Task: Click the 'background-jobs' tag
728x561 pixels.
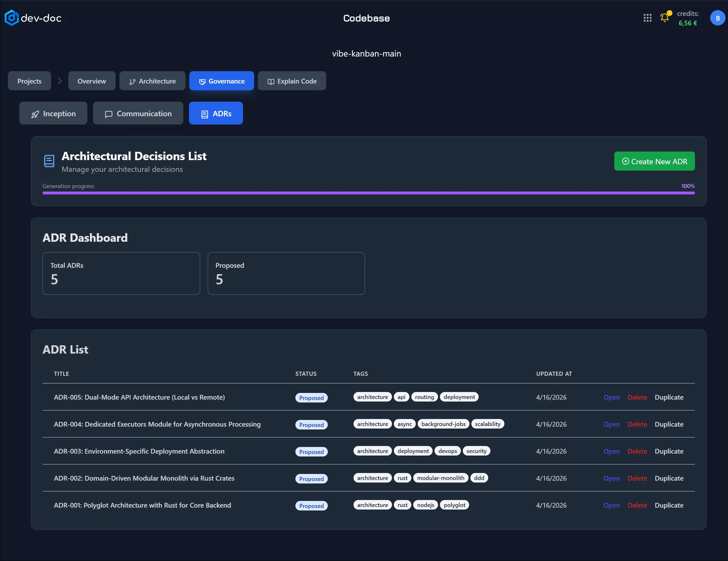Action: click(x=443, y=424)
